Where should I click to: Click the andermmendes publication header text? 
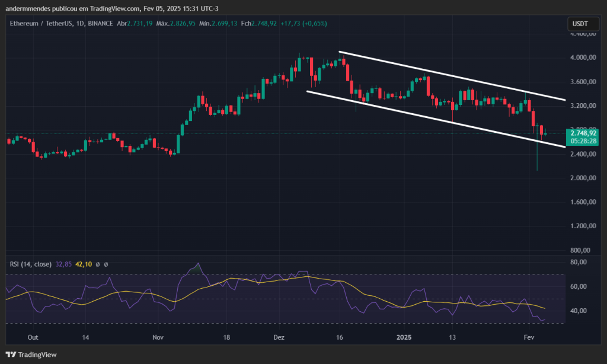(x=112, y=8)
